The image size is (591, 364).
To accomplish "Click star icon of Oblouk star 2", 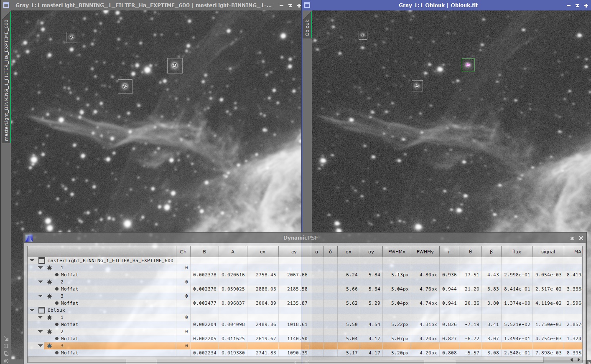I will pyautogui.click(x=49, y=331).
